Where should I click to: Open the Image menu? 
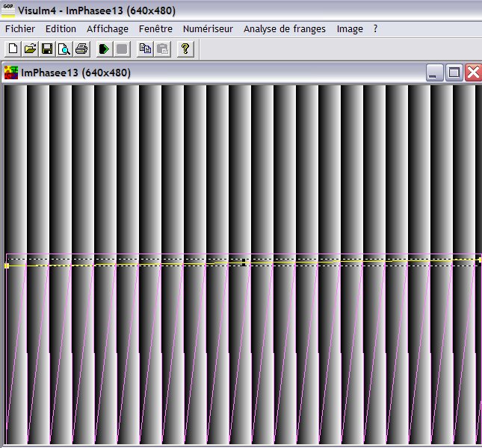pyautogui.click(x=350, y=29)
